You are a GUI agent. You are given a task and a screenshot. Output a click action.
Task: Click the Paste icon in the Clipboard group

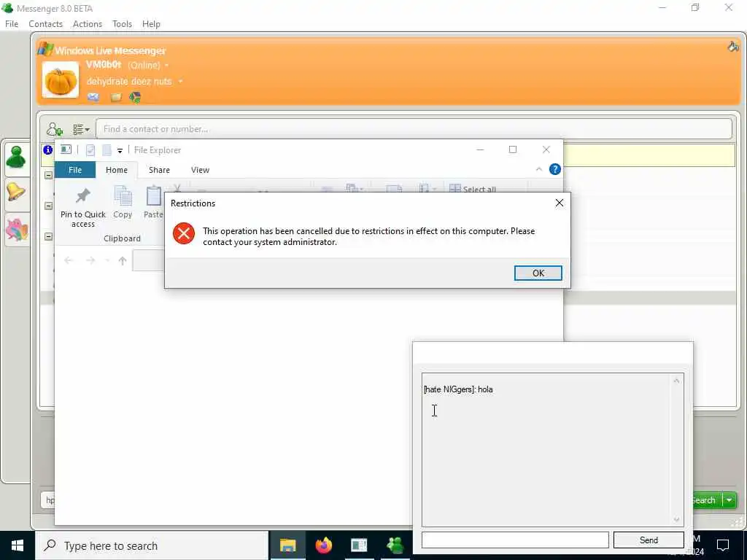153,203
